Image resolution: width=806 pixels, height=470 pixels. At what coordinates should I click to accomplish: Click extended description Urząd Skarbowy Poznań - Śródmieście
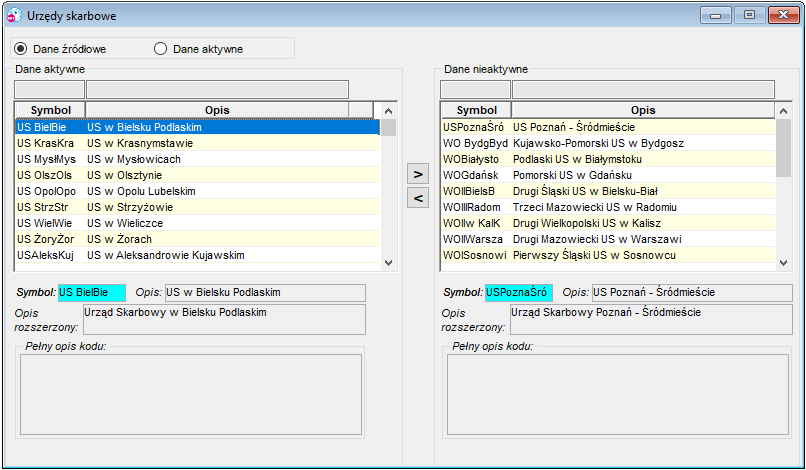coord(651,319)
